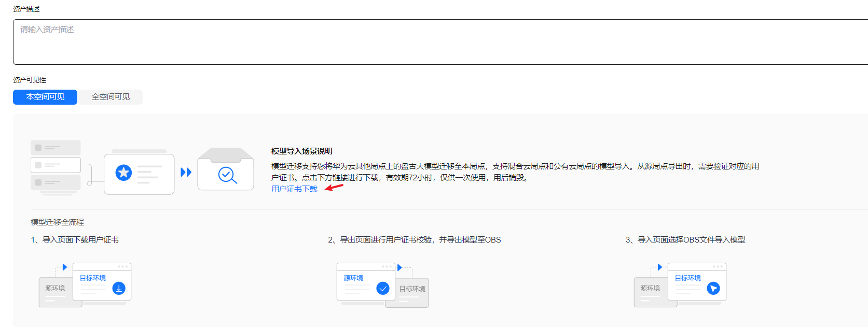Select the 全空间可见 visibility option
The image size is (868, 327).
click(111, 97)
